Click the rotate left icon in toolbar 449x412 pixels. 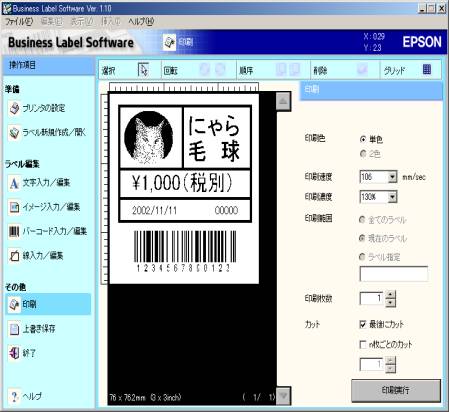pos(205,70)
